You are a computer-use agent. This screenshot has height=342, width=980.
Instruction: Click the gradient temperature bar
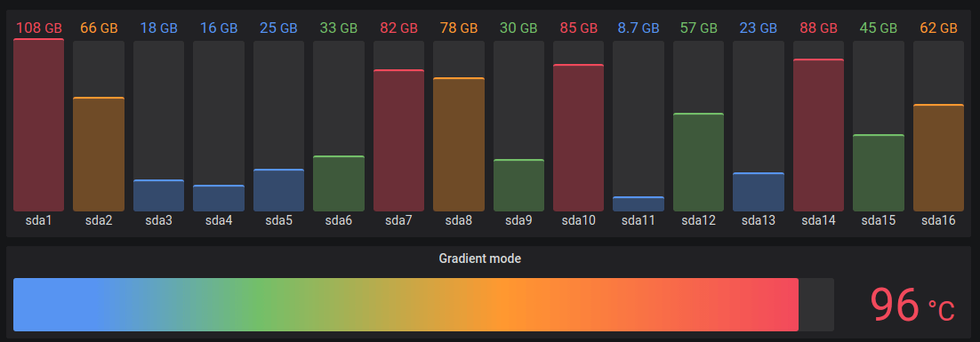click(x=406, y=305)
